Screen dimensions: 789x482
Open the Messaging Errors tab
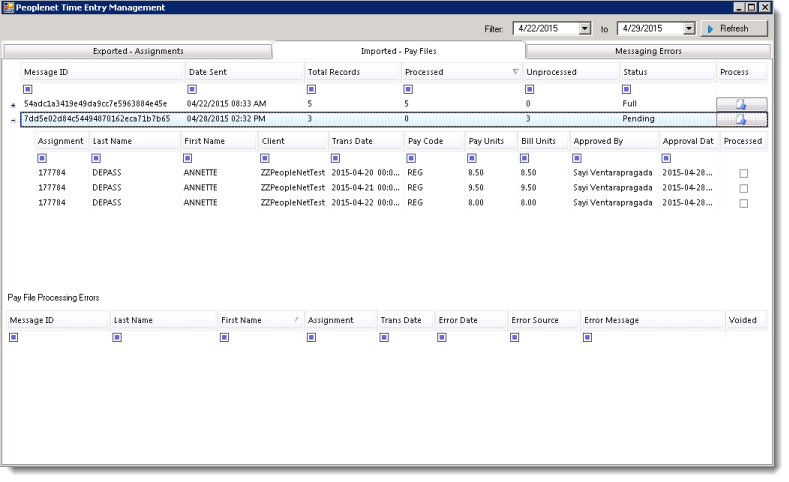[648, 51]
